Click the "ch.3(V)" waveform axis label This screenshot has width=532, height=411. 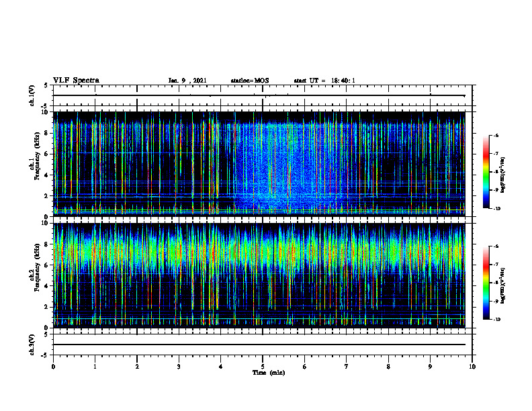click(32, 345)
